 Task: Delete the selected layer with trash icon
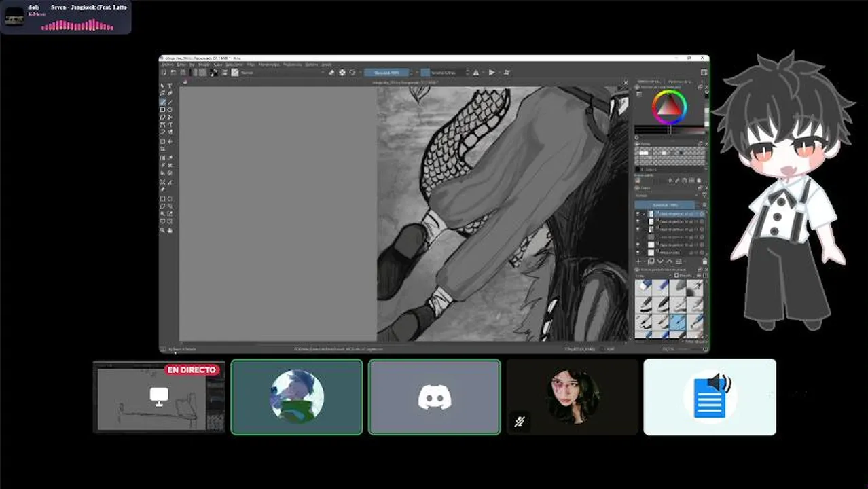704,261
